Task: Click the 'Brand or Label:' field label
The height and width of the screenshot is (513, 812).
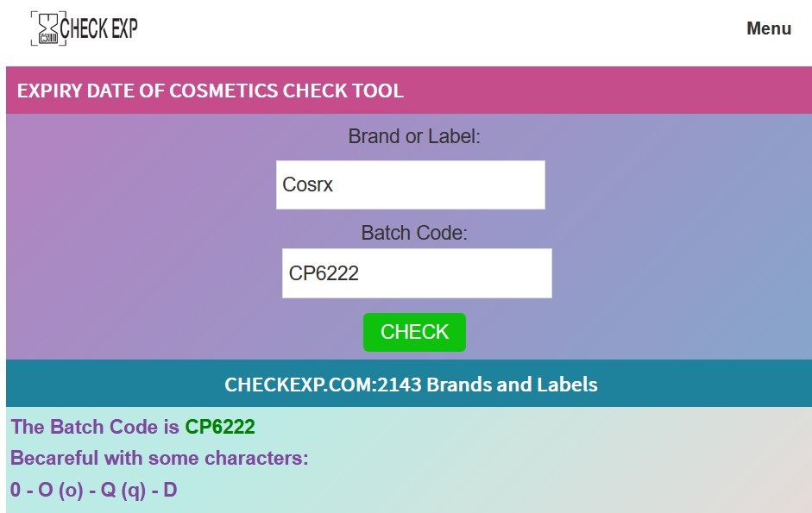Action: click(x=414, y=136)
